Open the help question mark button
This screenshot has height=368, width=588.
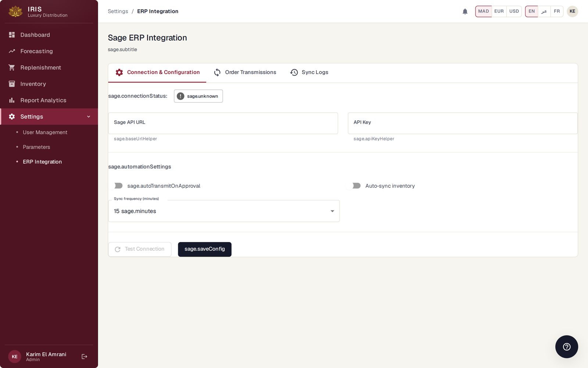point(567,347)
